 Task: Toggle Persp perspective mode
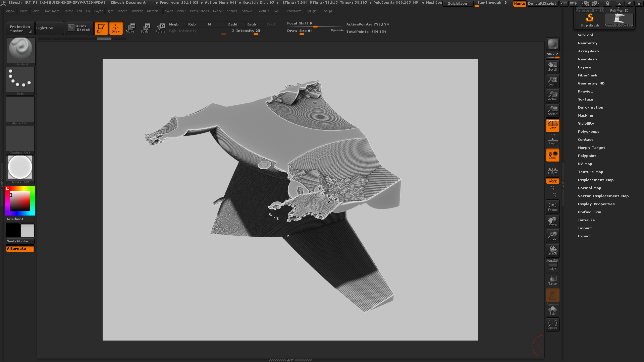tap(552, 125)
